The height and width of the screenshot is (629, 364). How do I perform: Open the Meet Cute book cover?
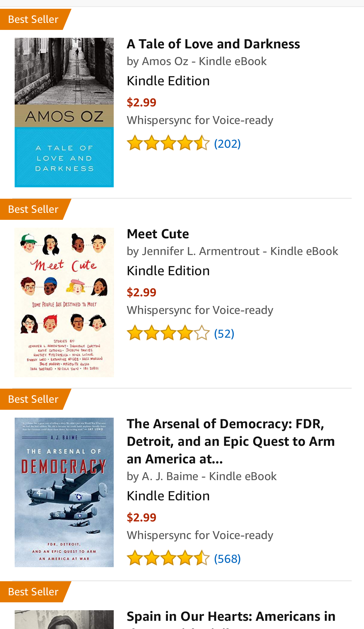[64, 302]
